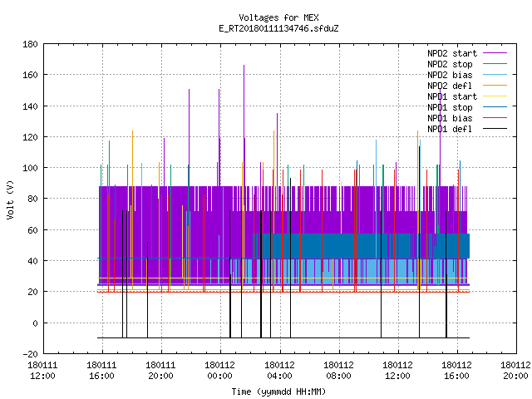
Task: Click the 140 y-axis tick label
Action: tap(30, 106)
